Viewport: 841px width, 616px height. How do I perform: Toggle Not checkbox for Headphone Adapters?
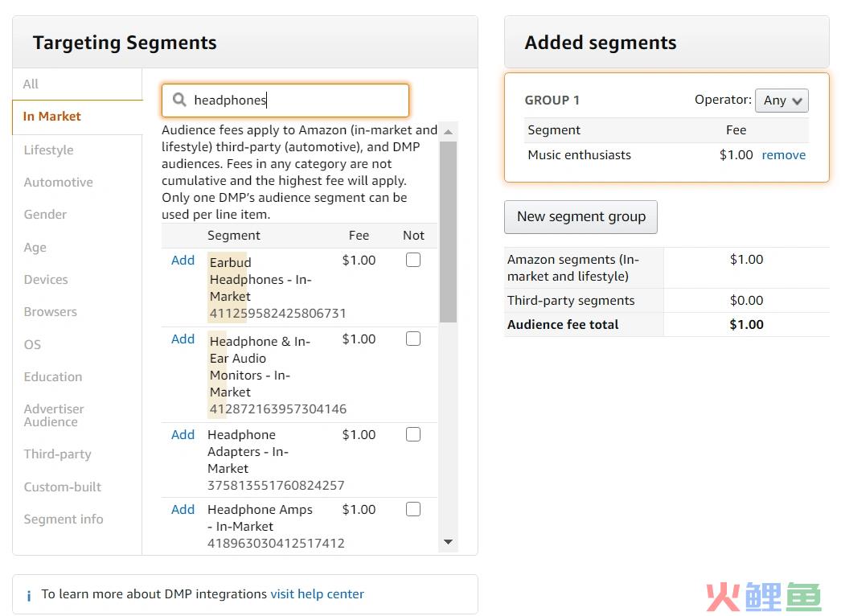413,434
